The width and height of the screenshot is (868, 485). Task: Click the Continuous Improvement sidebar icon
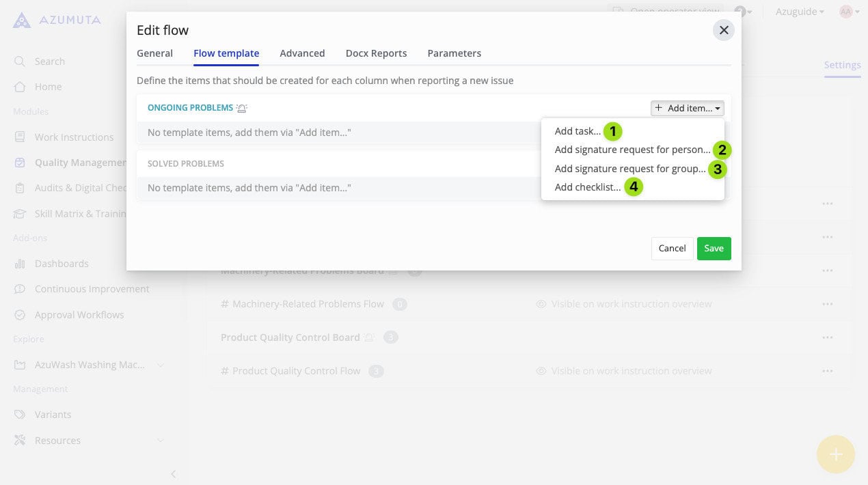(x=20, y=289)
